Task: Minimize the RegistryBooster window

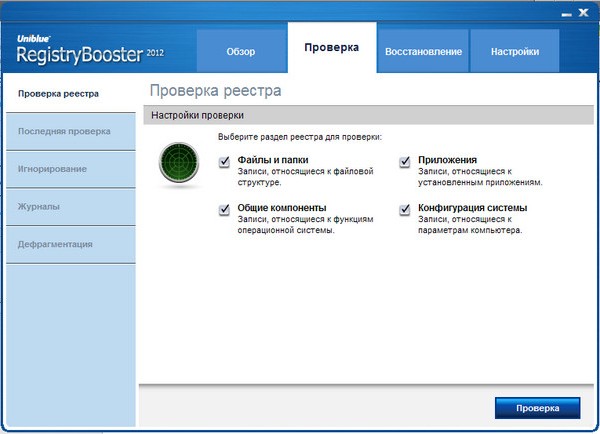Action: tap(568, 12)
